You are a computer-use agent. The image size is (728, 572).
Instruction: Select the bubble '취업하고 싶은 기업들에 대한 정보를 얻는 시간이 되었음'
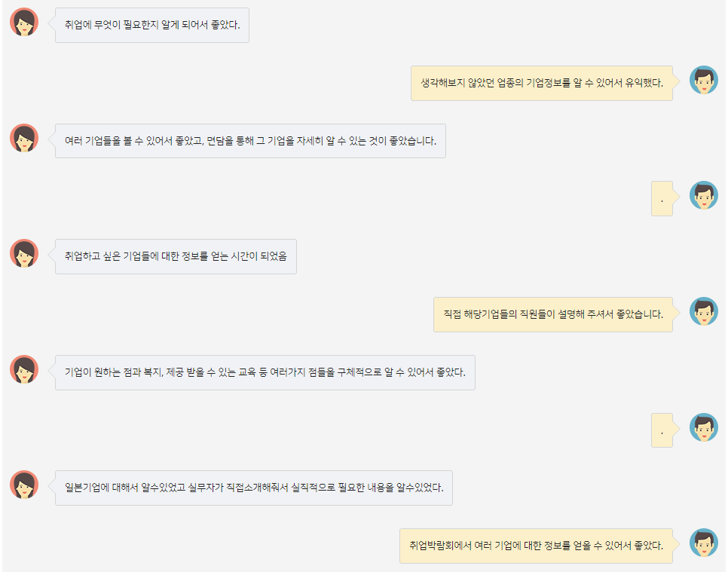[x=176, y=256]
